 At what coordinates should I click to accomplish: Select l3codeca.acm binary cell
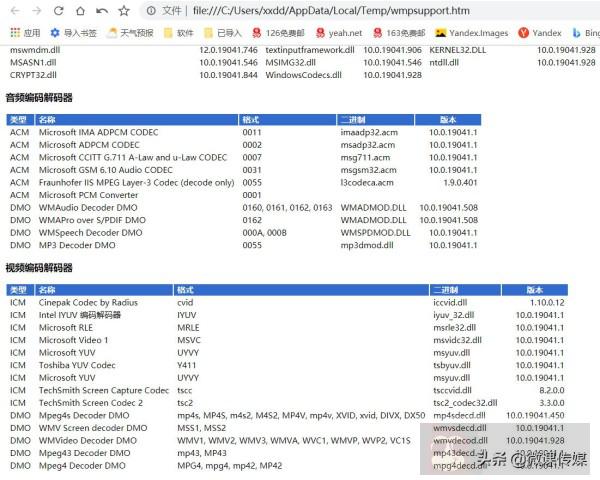click(x=367, y=183)
